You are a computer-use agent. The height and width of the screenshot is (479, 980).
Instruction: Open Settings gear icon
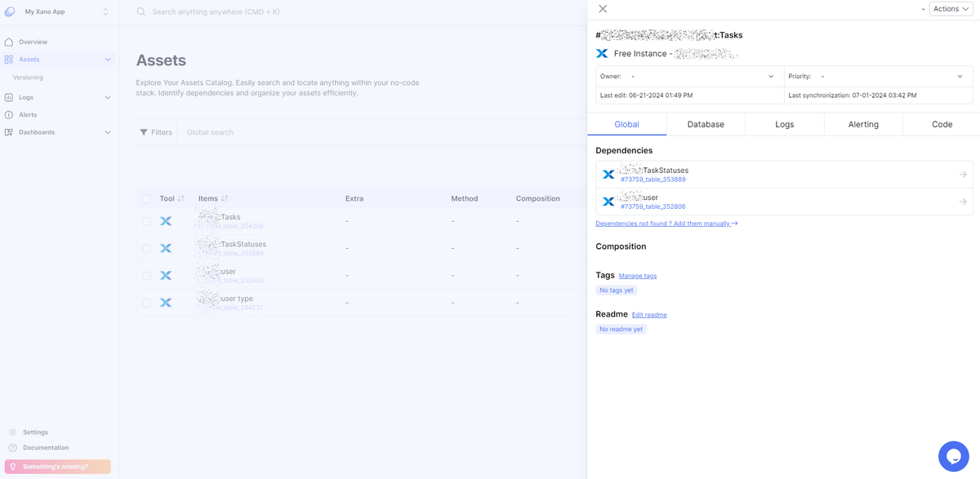[x=12, y=432]
